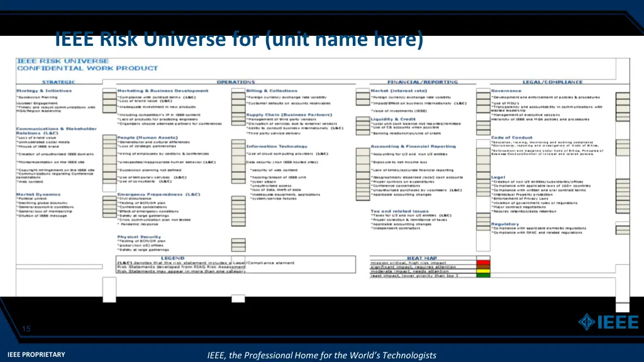Select the green least impact heat map swatch
This screenshot has width=644, height=362.
[x=483, y=275]
